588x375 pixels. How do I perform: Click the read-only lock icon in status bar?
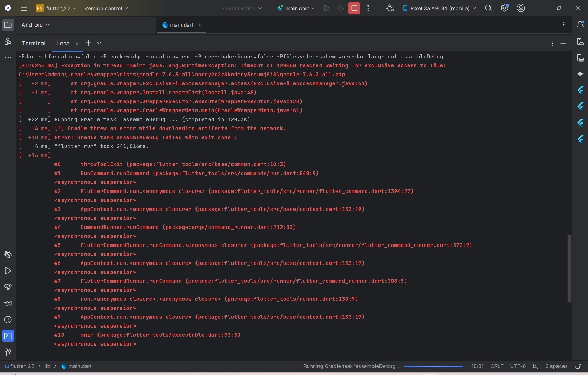coord(578,366)
